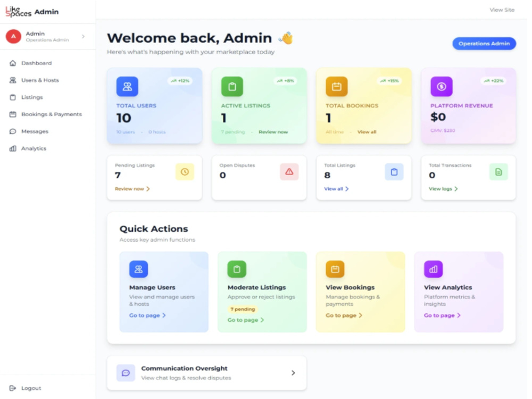Screen dimensions: 532x399
Task: Expand the Admin profile chevron
Action: 83,36
